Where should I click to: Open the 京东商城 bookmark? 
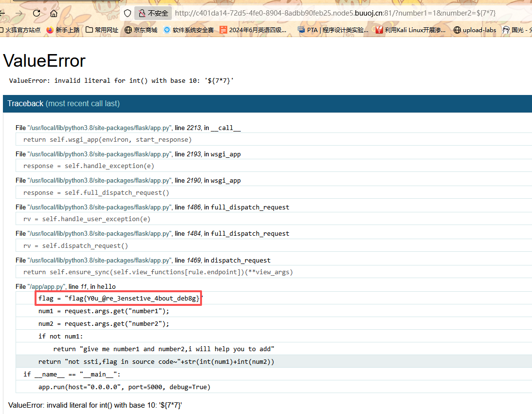point(141,30)
